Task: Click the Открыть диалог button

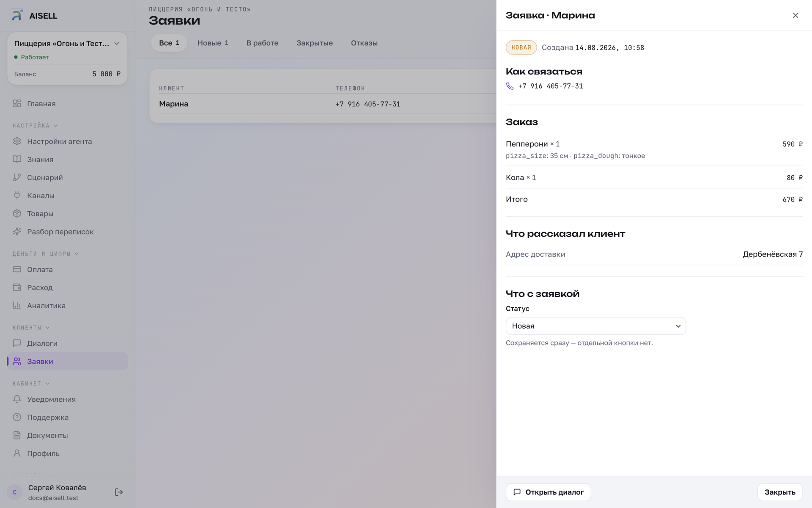Action: tap(548, 492)
